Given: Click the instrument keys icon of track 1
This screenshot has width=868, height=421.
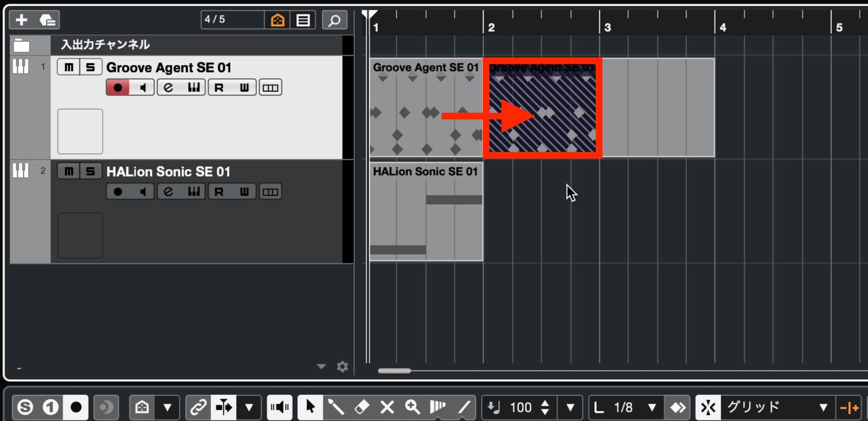Looking at the screenshot, I should click(21, 67).
